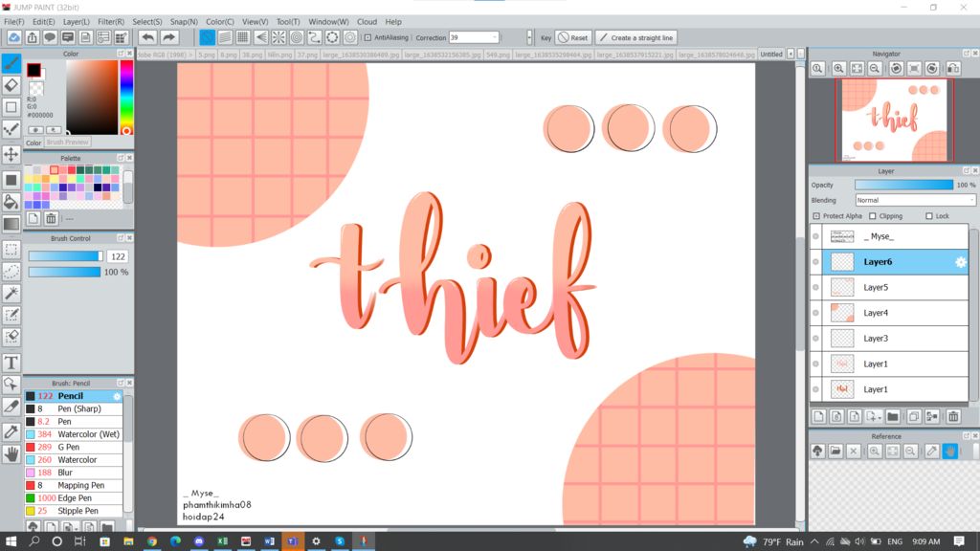Add a new layer in Layer panel
980x551 pixels.
(x=819, y=417)
